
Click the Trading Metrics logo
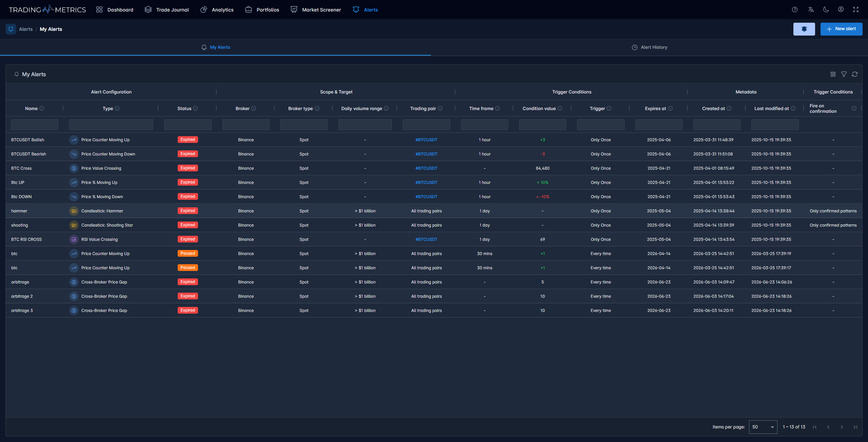47,9
